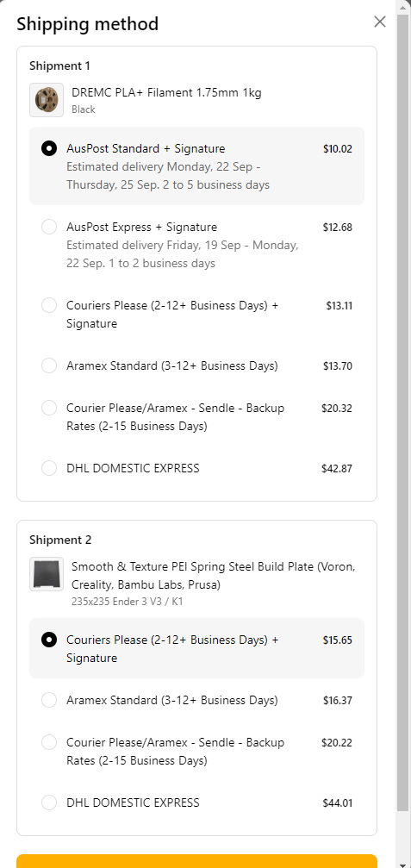Select Couriers Please $15.65 for Shipment 2

tap(197, 648)
